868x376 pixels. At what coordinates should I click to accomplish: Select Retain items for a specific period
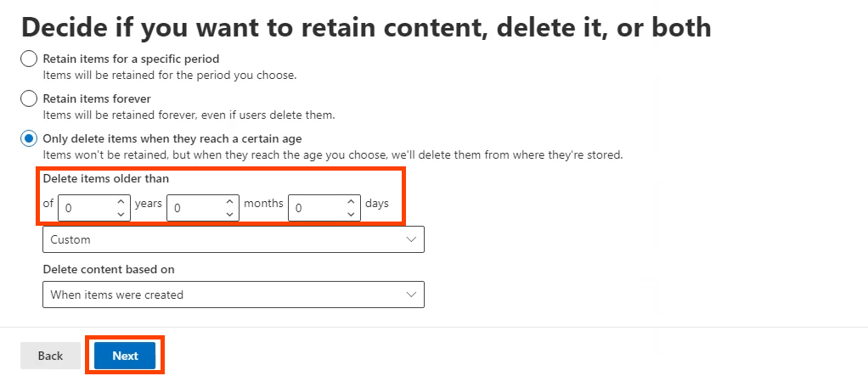point(29,59)
